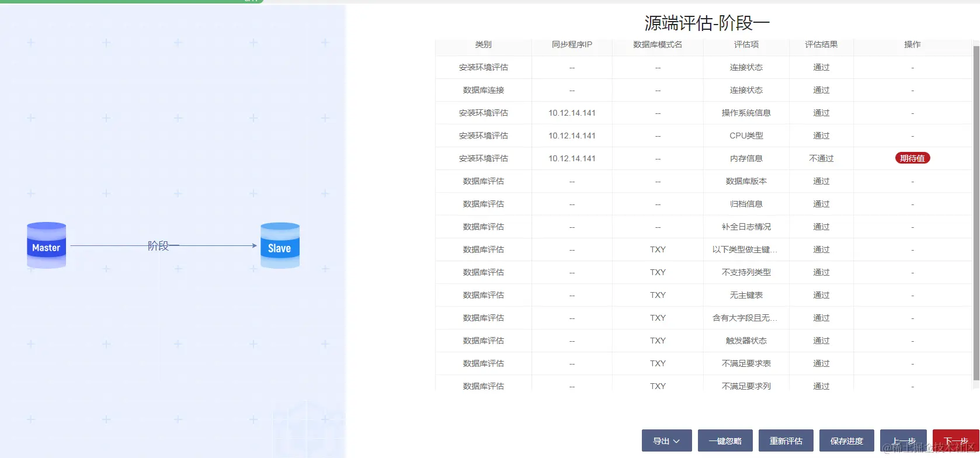Click the 无主键表 cell

click(x=746, y=295)
